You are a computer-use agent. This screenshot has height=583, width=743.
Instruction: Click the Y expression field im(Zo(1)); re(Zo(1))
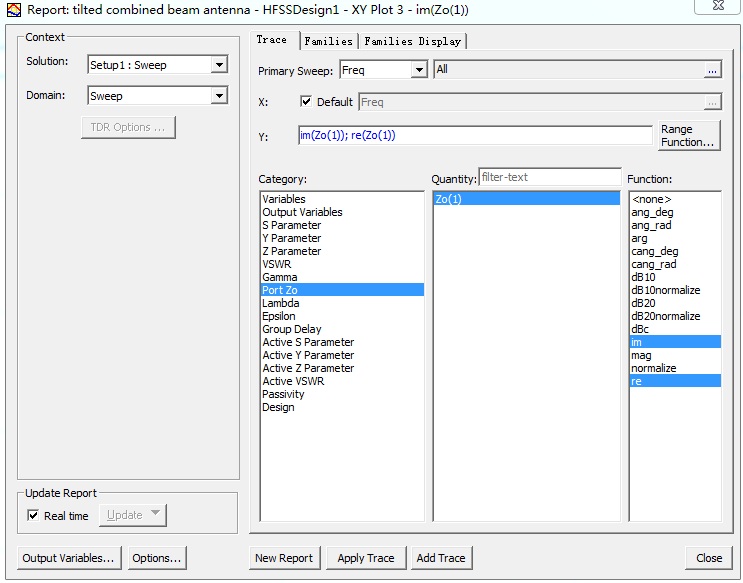click(475, 136)
